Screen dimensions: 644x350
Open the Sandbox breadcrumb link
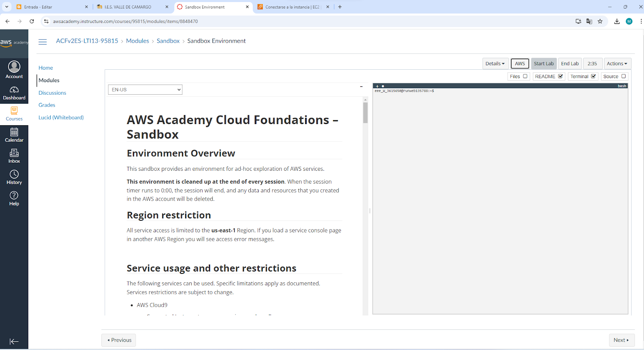168,41
